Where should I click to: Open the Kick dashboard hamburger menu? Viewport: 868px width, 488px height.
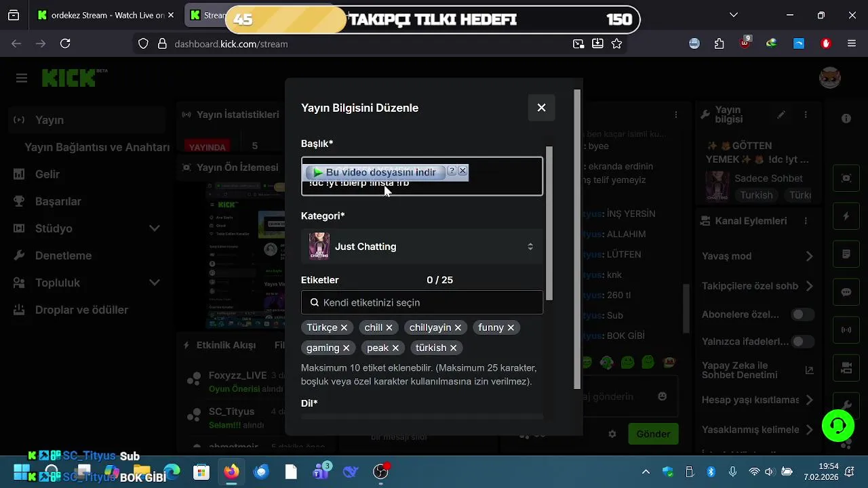pos(22,79)
